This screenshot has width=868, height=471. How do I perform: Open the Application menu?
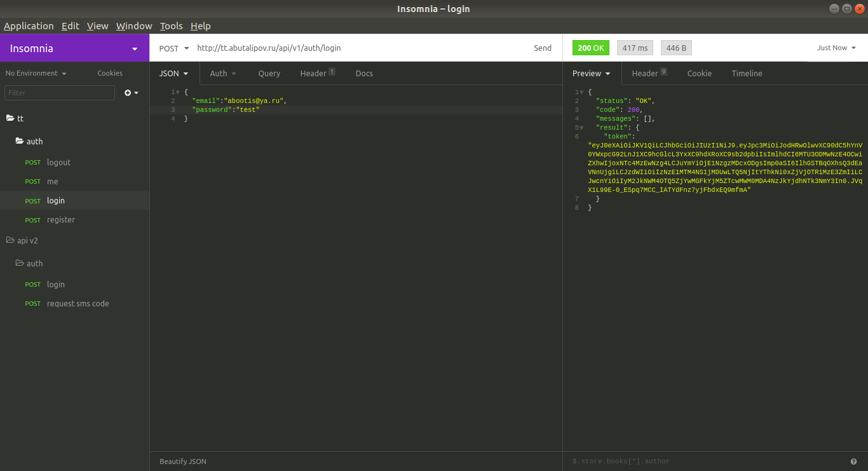29,26
